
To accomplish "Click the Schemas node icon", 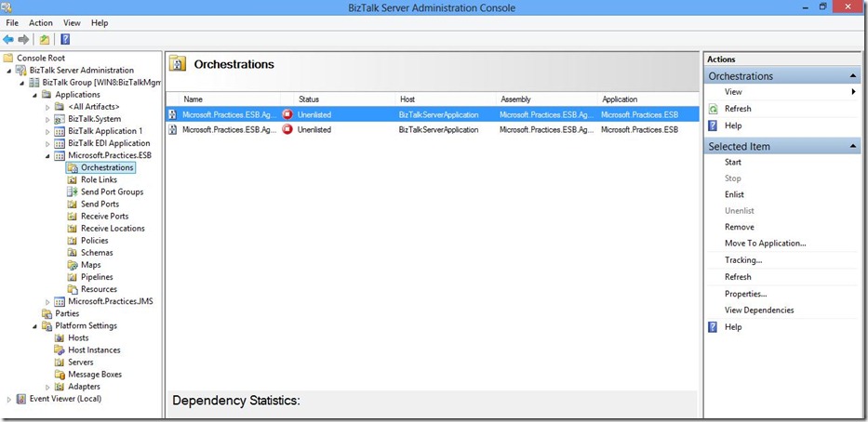I will pos(72,253).
